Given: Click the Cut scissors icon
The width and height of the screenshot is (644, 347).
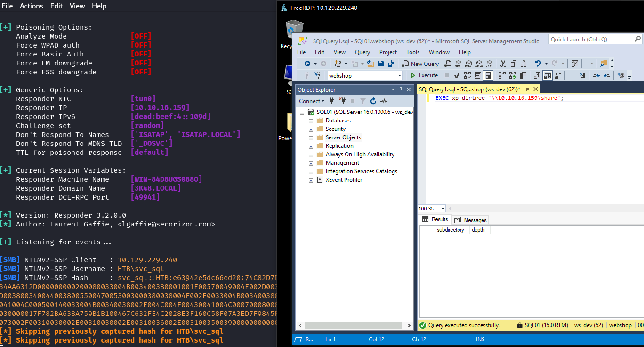Looking at the screenshot, I should [x=503, y=64].
